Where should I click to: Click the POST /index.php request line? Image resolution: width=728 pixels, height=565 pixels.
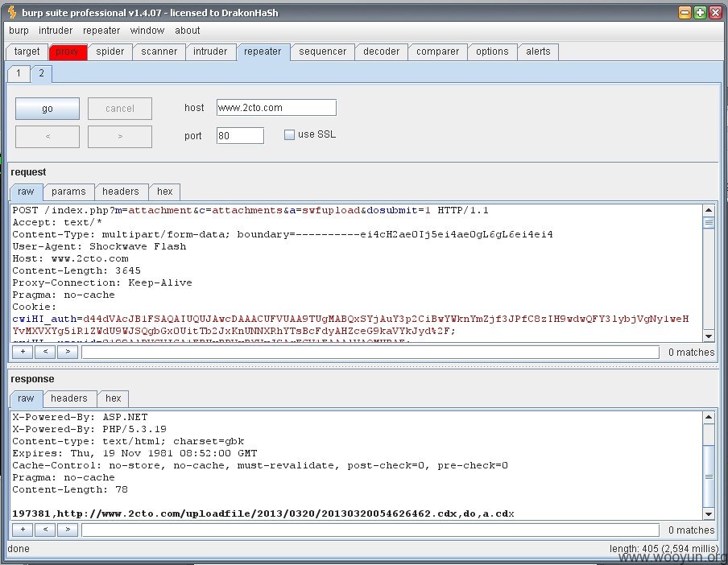click(250, 211)
